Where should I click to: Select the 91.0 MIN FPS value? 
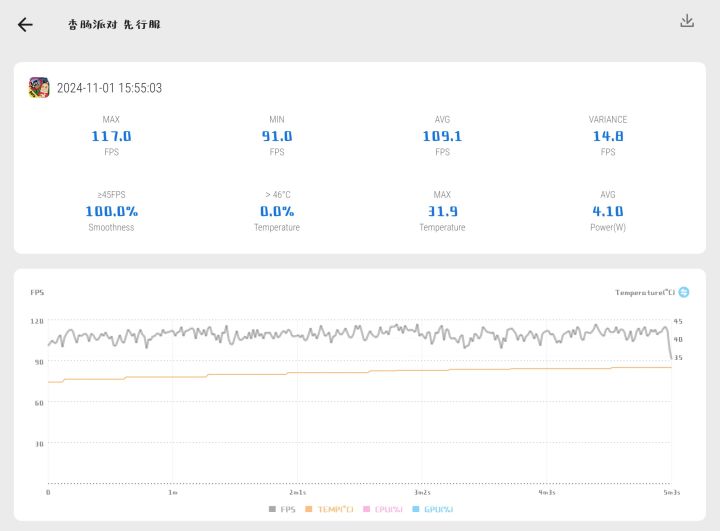tap(277, 136)
